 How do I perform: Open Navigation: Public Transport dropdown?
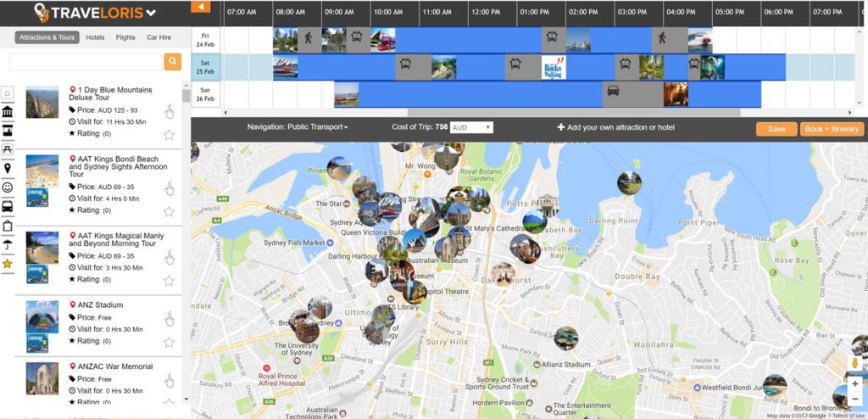298,127
